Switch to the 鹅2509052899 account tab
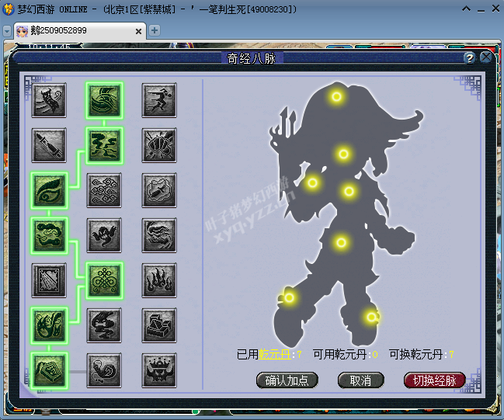Image resolution: width=504 pixels, height=420 pixels. click(x=80, y=30)
